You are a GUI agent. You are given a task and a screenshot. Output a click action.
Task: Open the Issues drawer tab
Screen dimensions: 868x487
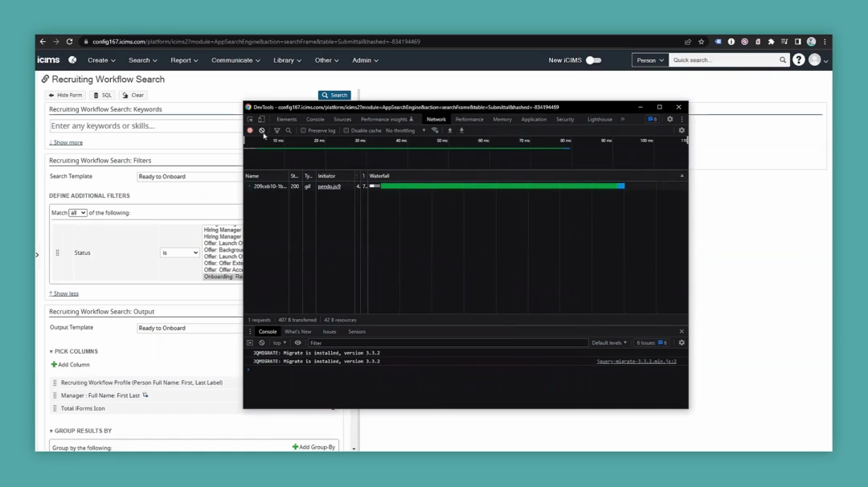click(330, 331)
